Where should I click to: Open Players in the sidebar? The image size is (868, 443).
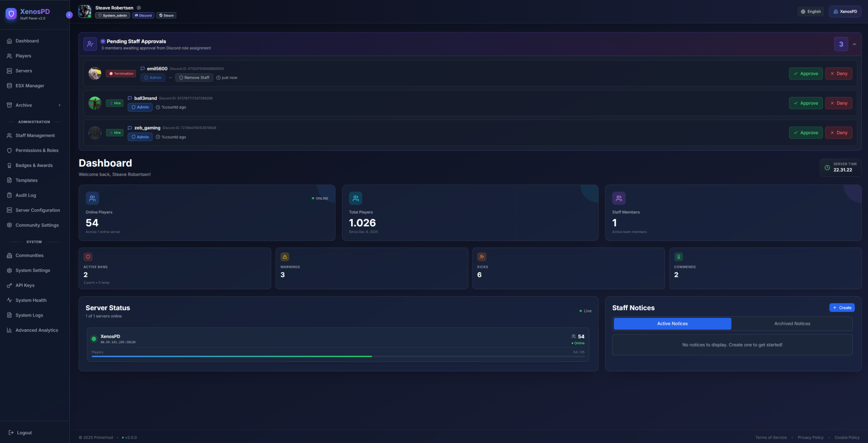coord(35,56)
